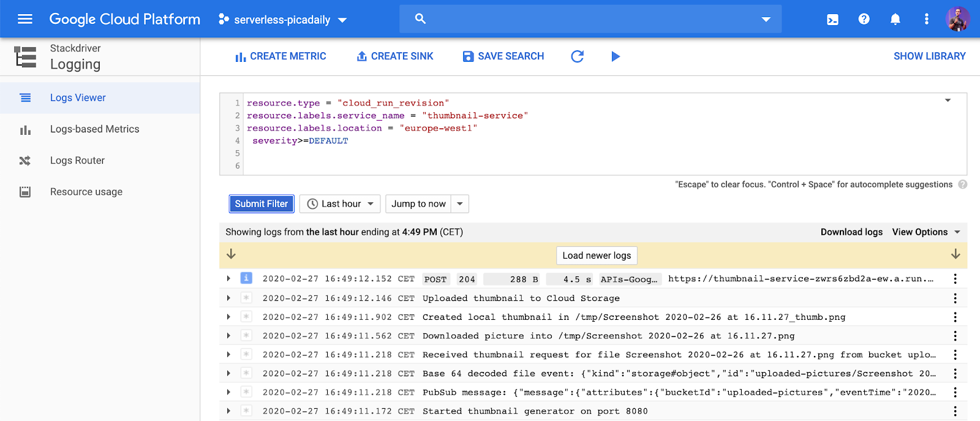
Task: Open the user account avatar
Action: (x=957, y=19)
